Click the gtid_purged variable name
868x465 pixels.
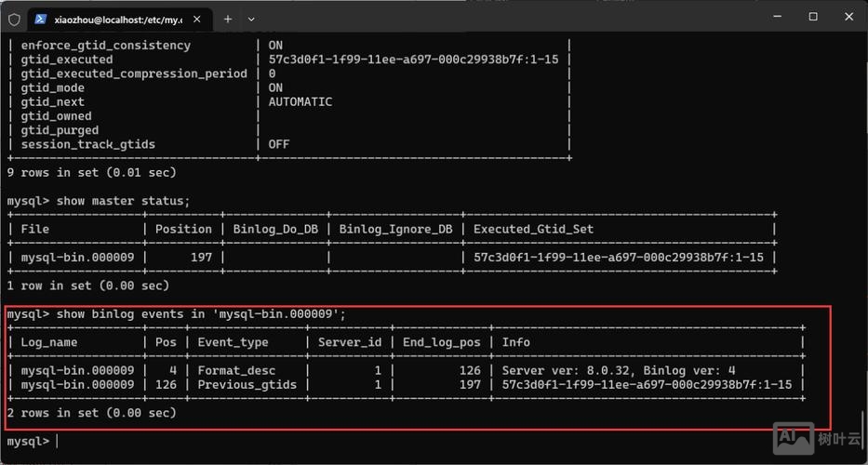(60, 130)
